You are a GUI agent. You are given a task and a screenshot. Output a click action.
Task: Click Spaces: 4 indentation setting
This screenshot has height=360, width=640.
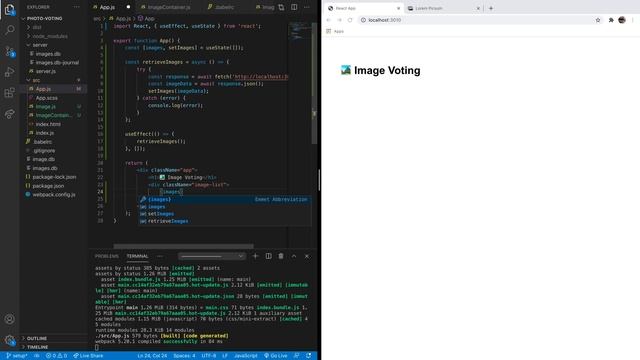(x=184, y=356)
